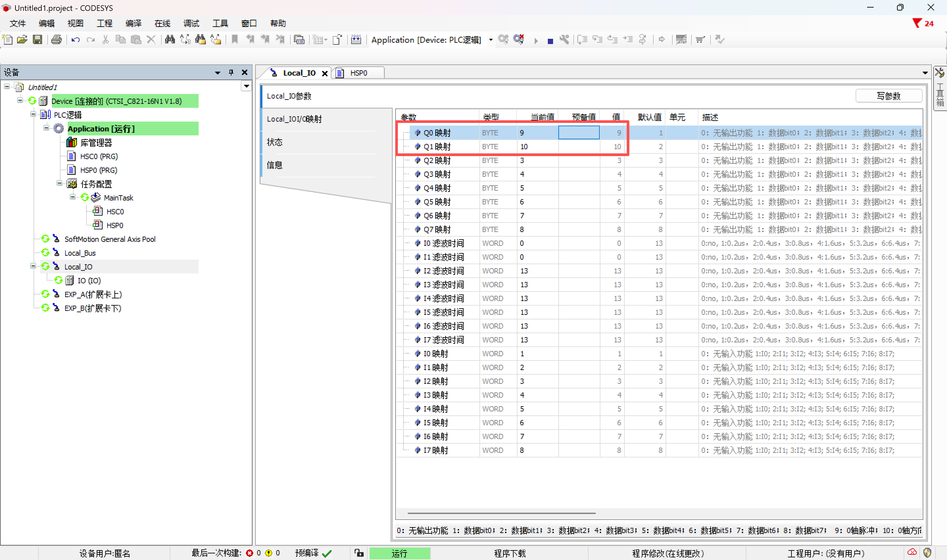Pin the 设备 panel with pushpin icon
This screenshot has height=560, width=947.
[231, 72]
